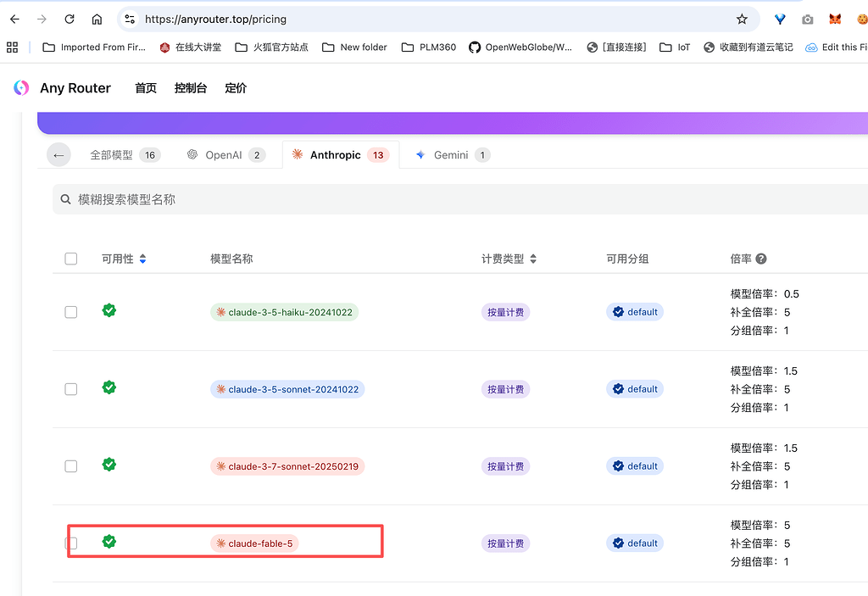This screenshot has height=596, width=868.
Task: Open the 在线大讲堂 bookmark
Action: tap(190, 47)
